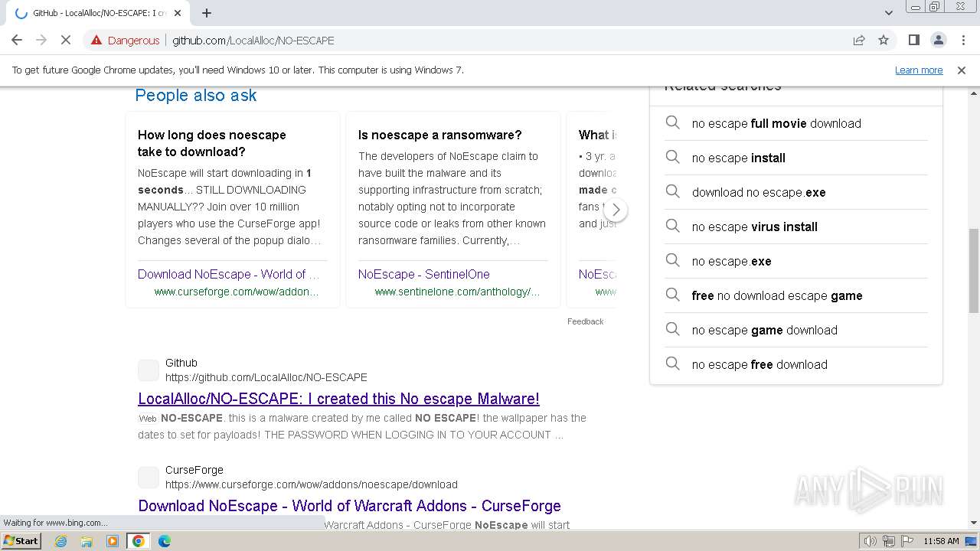Open Microsoft Edge from taskbar

tap(165, 541)
